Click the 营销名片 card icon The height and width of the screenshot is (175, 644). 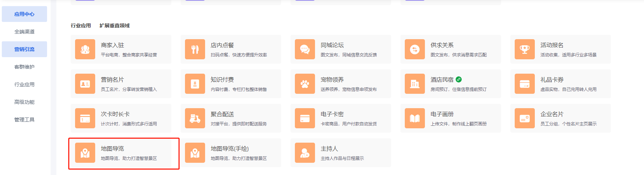85,84
